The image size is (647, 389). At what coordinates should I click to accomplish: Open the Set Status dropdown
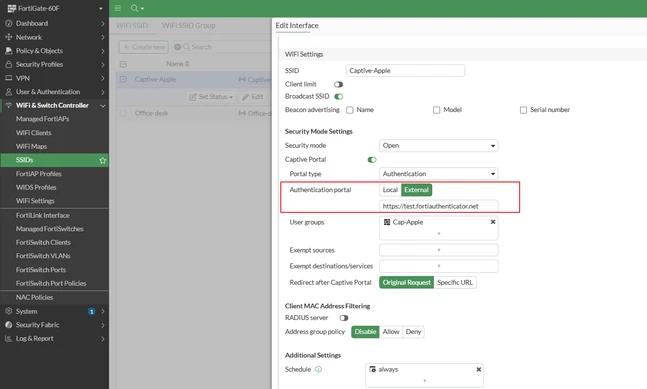tap(211, 97)
